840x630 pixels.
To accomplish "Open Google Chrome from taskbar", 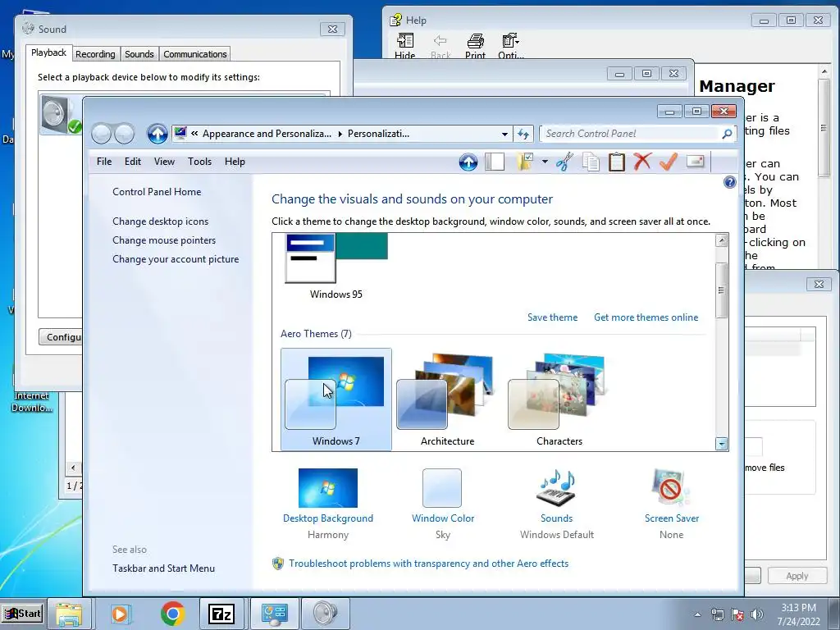I will tap(172, 614).
